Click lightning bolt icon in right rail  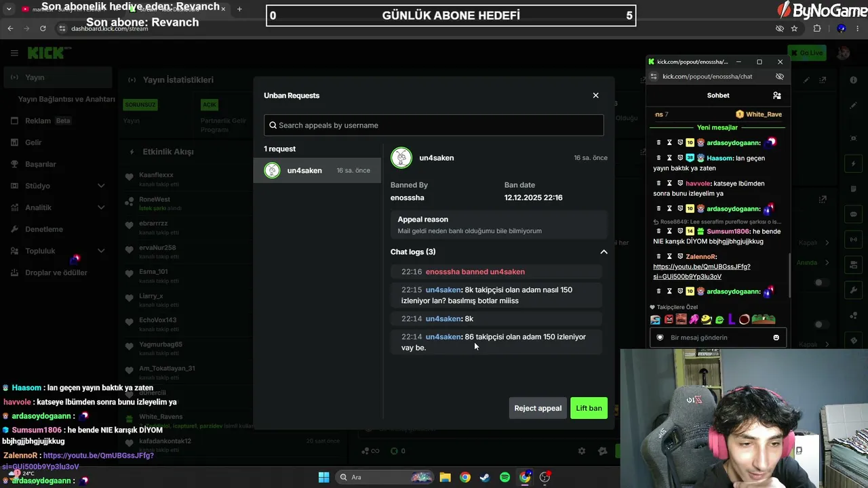point(853,164)
